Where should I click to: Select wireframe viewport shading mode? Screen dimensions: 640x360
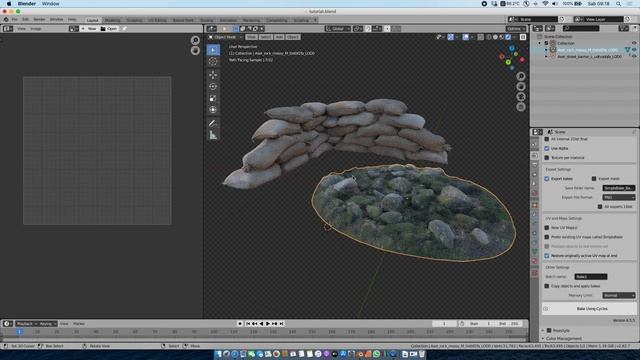click(489, 37)
